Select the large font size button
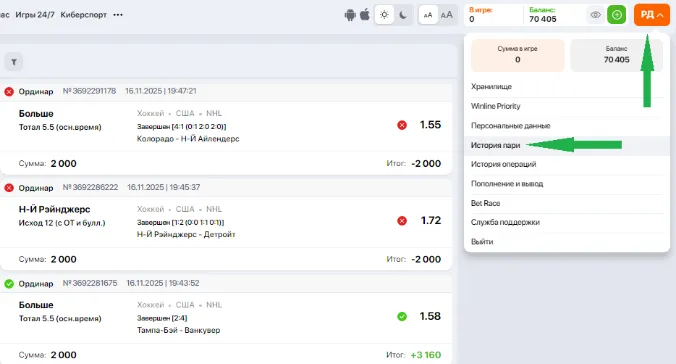This screenshot has width=676, height=364. click(447, 15)
